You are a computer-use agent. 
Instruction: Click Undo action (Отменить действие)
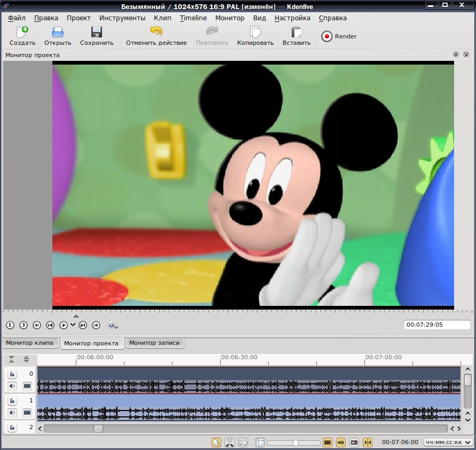[157, 36]
